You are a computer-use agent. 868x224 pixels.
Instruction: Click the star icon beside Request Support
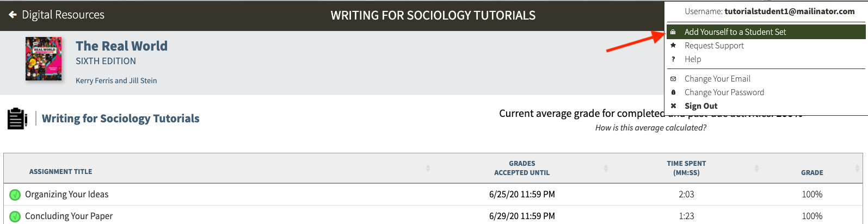pos(673,46)
